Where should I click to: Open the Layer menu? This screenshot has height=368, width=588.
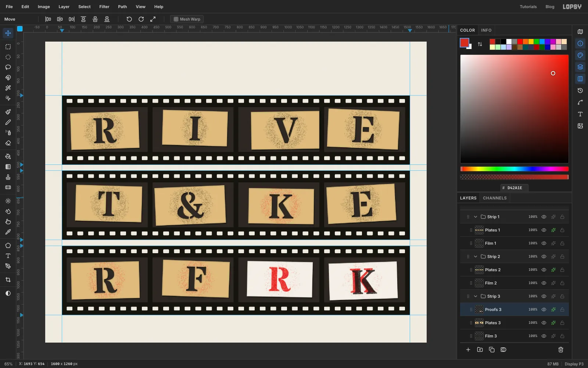(x=64, y=7)
